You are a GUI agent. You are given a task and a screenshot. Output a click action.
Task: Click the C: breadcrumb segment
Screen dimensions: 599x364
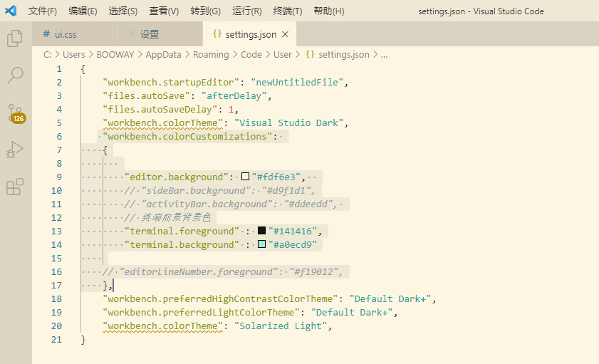click(x=48, y=55)
